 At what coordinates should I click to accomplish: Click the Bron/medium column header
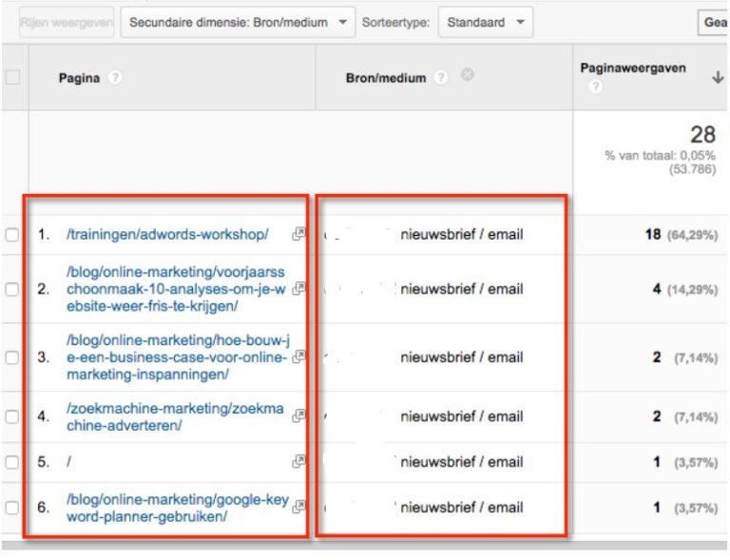pos(385,78)
